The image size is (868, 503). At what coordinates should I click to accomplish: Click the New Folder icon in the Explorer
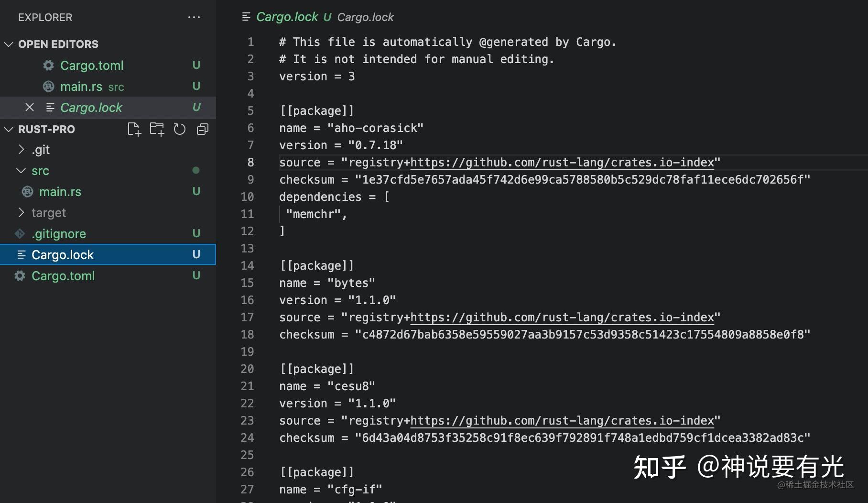click(157, 129)
